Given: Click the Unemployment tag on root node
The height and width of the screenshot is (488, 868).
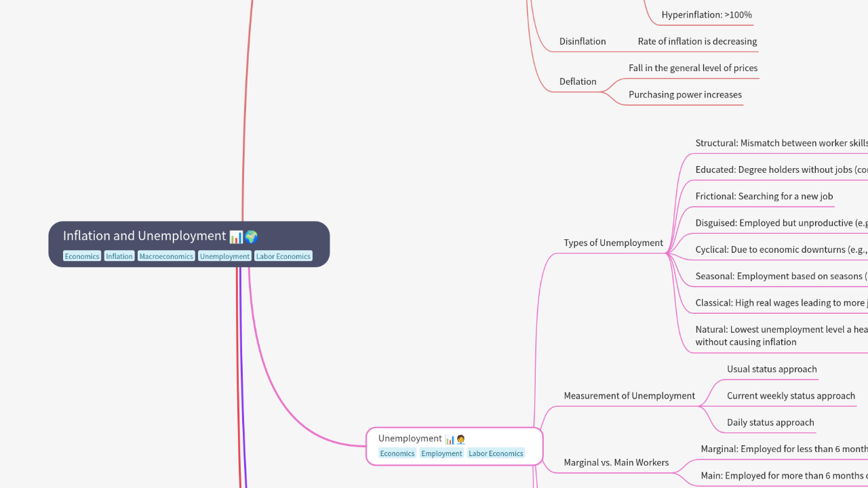Looking at the screenshot, I should (224, 256).
